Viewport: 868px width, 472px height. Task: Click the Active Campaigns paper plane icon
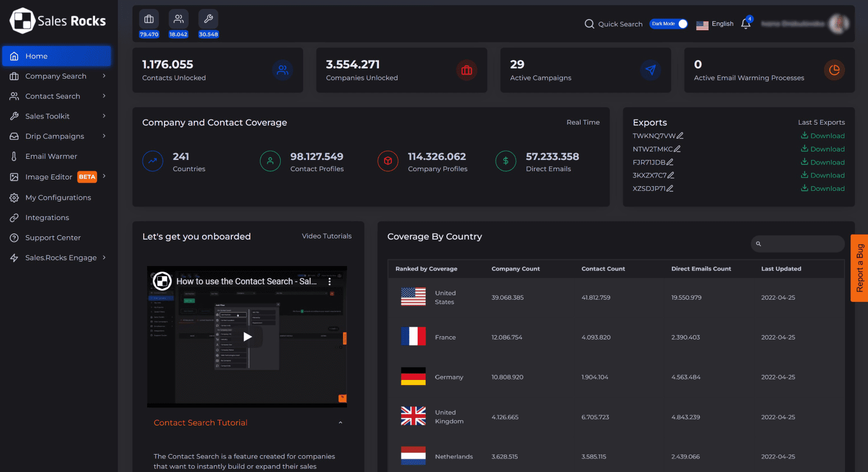click(x=650, y=70)
